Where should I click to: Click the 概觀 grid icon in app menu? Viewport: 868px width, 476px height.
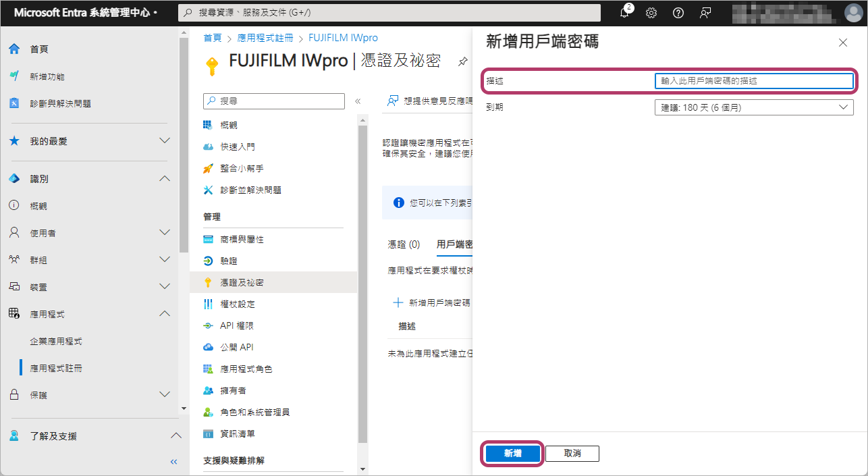click(x=208, y=125)
